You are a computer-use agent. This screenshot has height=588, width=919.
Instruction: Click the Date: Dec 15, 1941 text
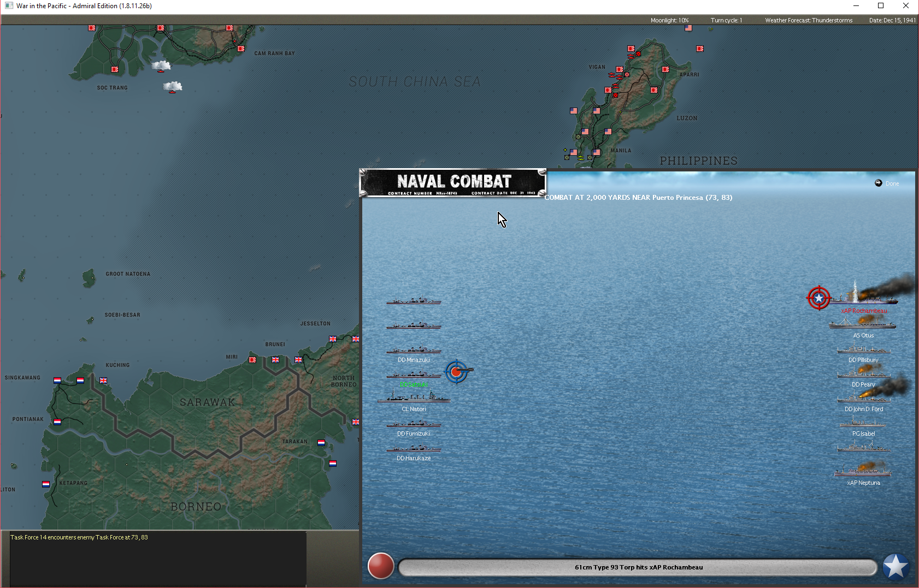click(892, 20)
